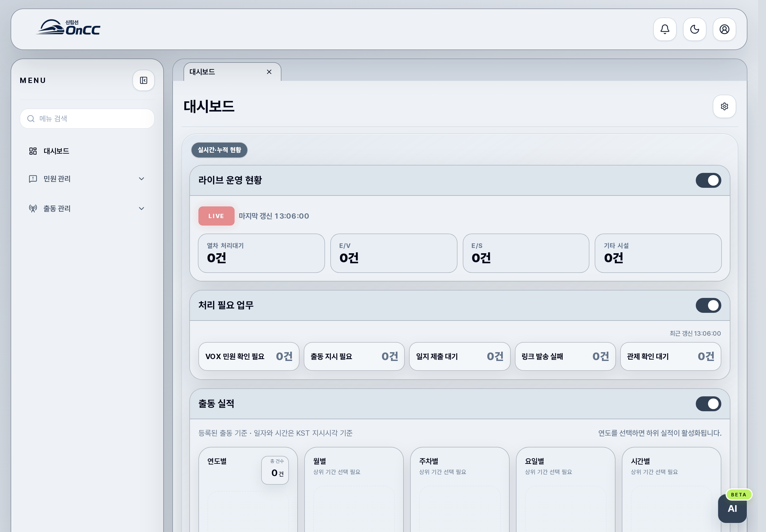Click the 메뉴 검색 input field
This screenshot has height=532, width=766.
[x=87, y=119]
